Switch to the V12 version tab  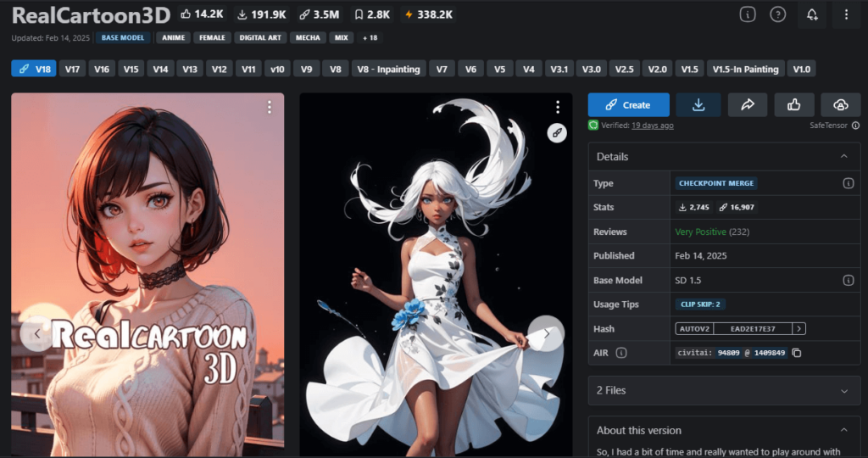(x=220, y=69)
